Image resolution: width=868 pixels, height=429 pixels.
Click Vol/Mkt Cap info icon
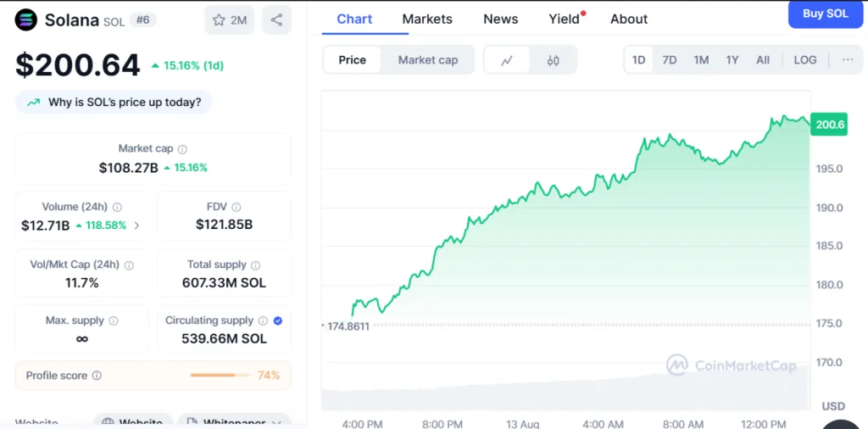(129, 265)
